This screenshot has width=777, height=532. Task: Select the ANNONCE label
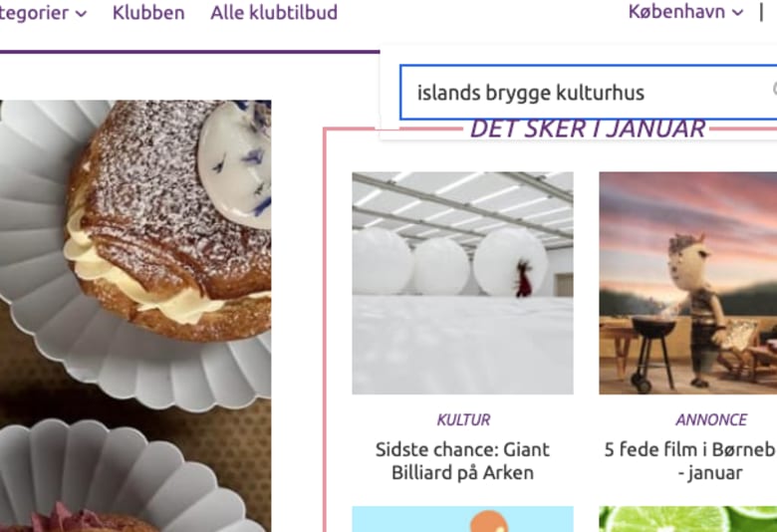point(711,420)
